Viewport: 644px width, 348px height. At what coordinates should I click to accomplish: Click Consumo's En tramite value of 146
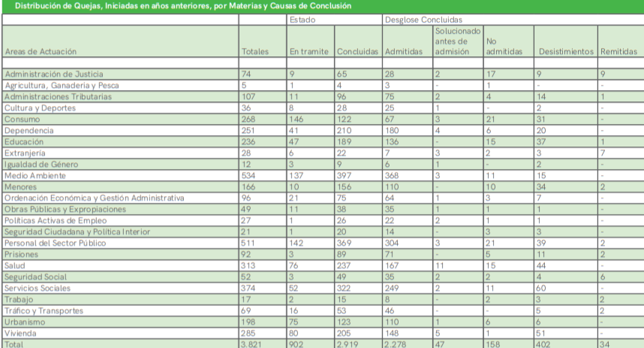(298, 119)
